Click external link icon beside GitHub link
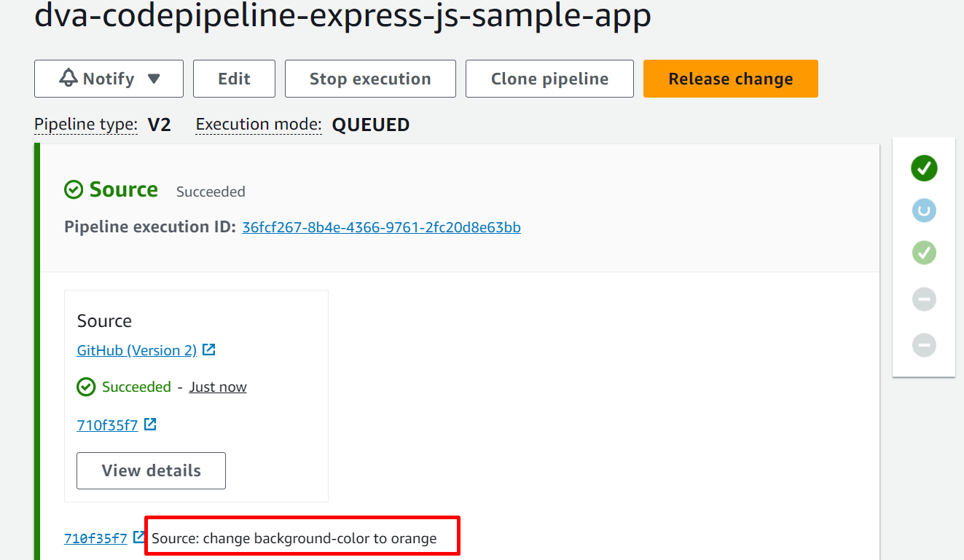 (x=209, y=350)
